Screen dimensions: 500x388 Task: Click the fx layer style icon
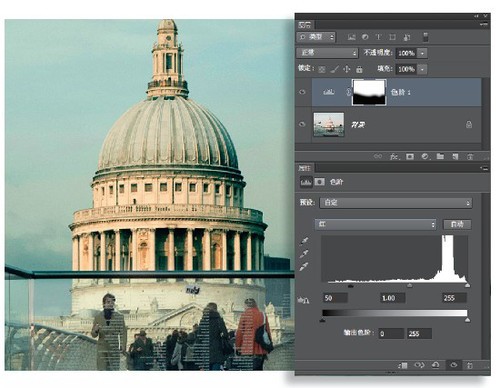tap(394, 156)
